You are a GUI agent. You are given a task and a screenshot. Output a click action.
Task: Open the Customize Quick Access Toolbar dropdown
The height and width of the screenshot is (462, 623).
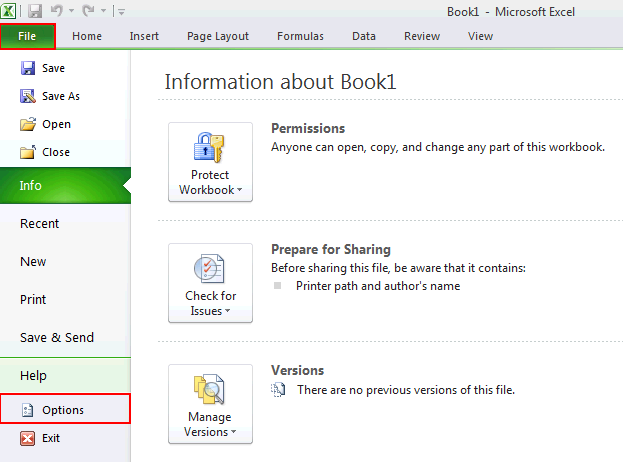click(x=121, y=12)
